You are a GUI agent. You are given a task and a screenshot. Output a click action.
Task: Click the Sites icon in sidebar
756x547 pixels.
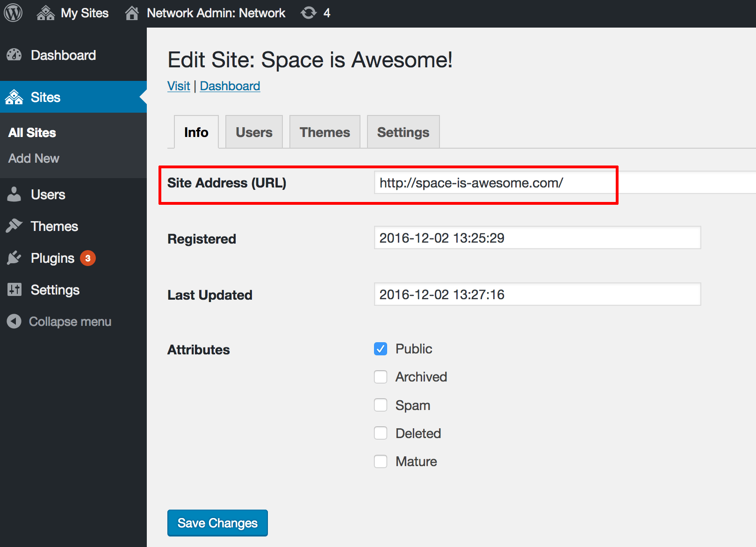(14, 97)
